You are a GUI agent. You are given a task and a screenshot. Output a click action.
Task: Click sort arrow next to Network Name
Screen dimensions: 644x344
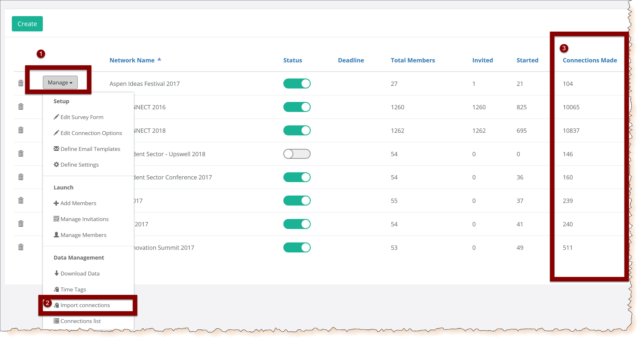(159, 60)
